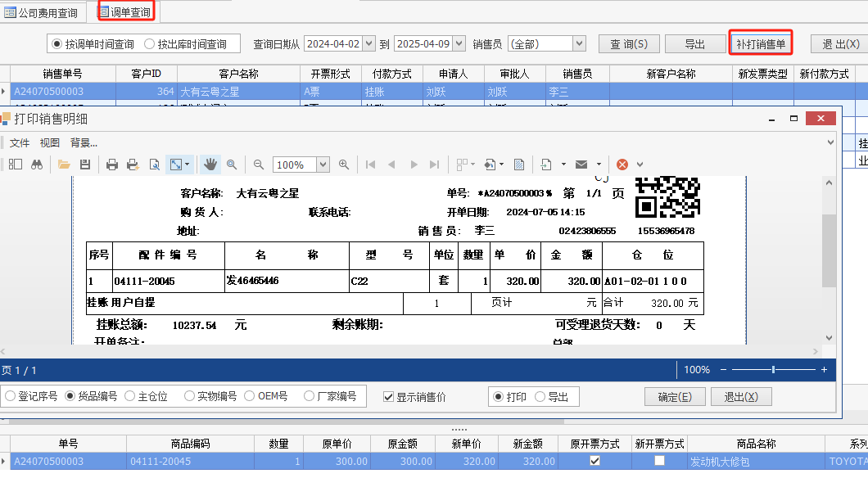Go to last page icon
Viewport: 868px width, 478px height.
click(x=435, y=165)
